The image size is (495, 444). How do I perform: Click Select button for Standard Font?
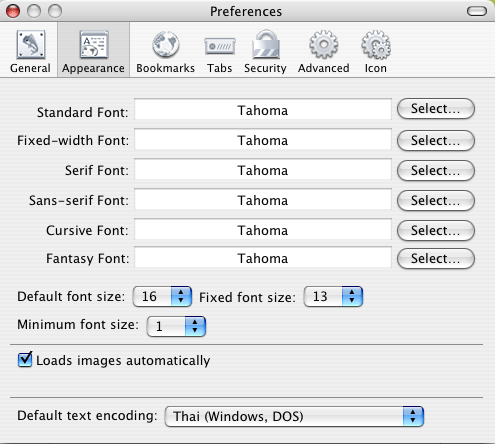click(436, 109)
